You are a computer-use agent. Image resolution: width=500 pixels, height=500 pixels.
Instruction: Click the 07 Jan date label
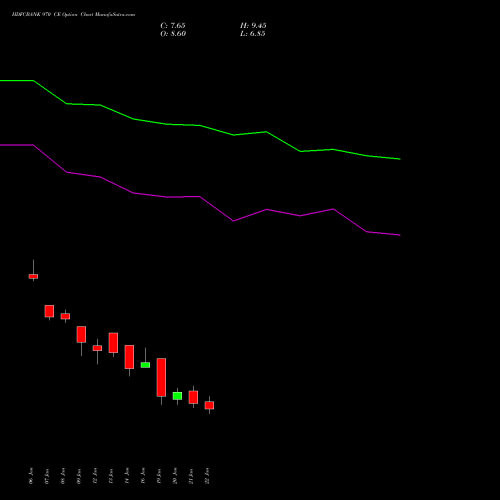(47, 476)
